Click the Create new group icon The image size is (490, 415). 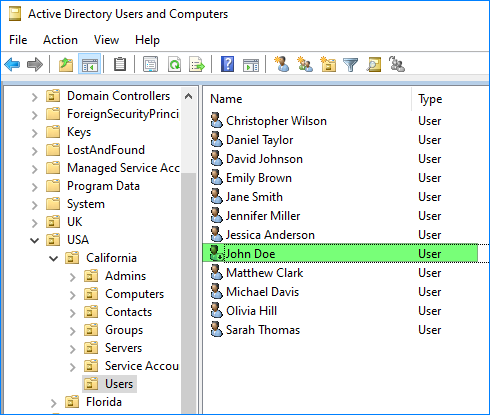click(305, 64)
